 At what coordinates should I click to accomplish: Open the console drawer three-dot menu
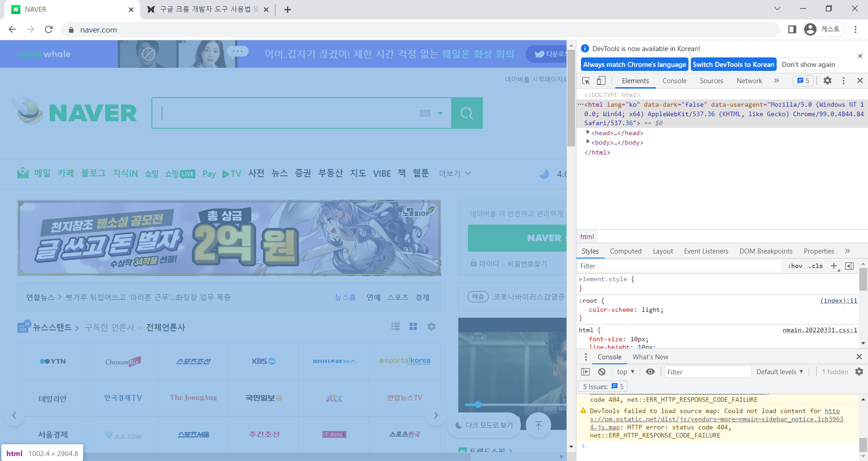tap(586, 357)
